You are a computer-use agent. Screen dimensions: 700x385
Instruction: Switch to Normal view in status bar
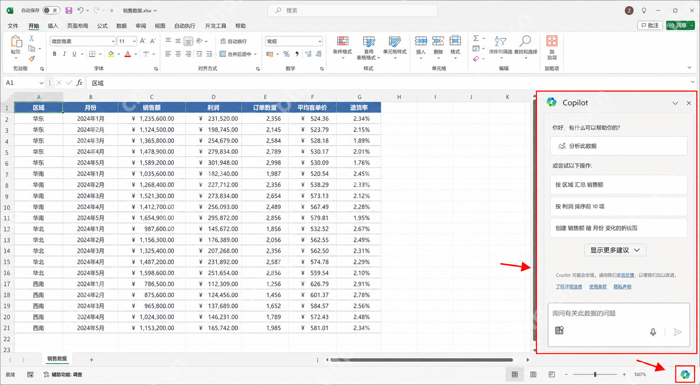[x=515, y=374]
